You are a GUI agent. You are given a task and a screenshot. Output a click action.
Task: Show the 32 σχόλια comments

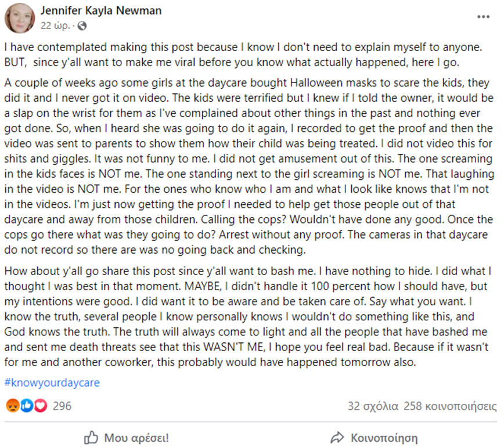pyautogui.click(x=372, y=406)
